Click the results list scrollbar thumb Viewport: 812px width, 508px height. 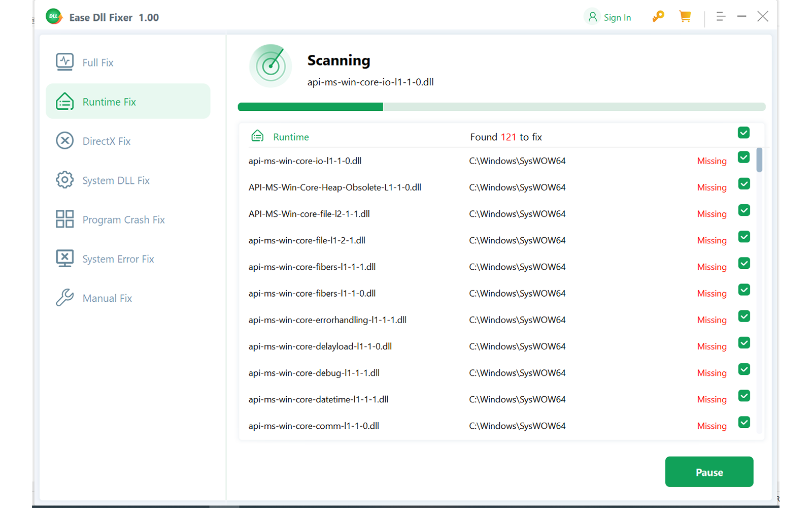coord(759,160)
